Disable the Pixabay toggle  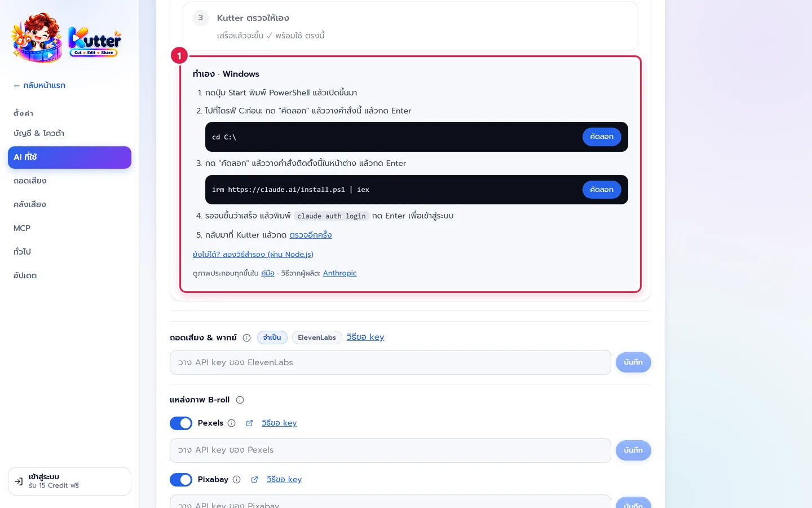point(181,480)
